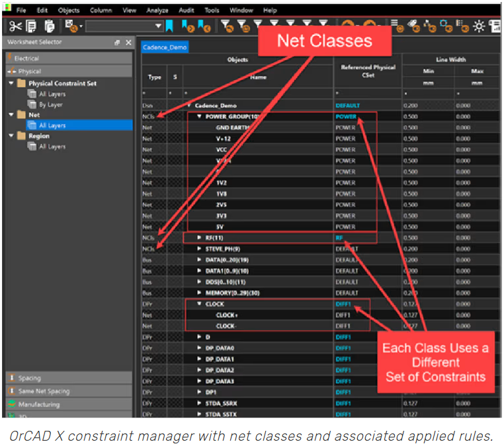The height and width of the screenshot is (446, 504).
Task: Select the 3V3 net name cell
Action: coord(258,215)
